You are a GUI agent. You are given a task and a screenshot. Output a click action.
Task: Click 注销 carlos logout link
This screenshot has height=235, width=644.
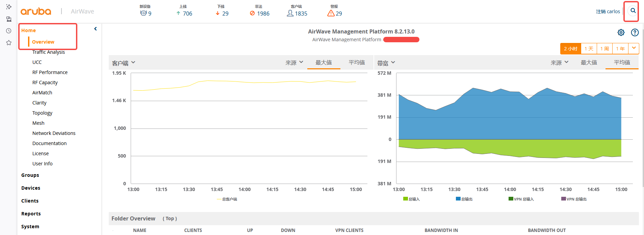[x=608, y=11]
